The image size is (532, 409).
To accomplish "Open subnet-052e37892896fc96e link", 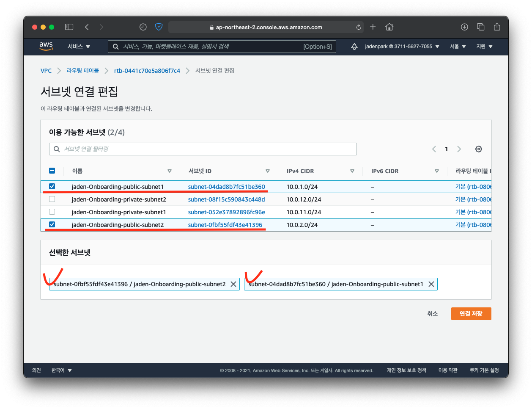I will coord(227,212).
